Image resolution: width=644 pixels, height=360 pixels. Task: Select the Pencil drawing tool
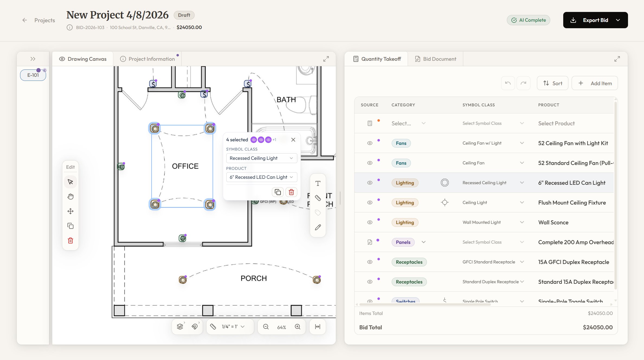click(317, 227)
